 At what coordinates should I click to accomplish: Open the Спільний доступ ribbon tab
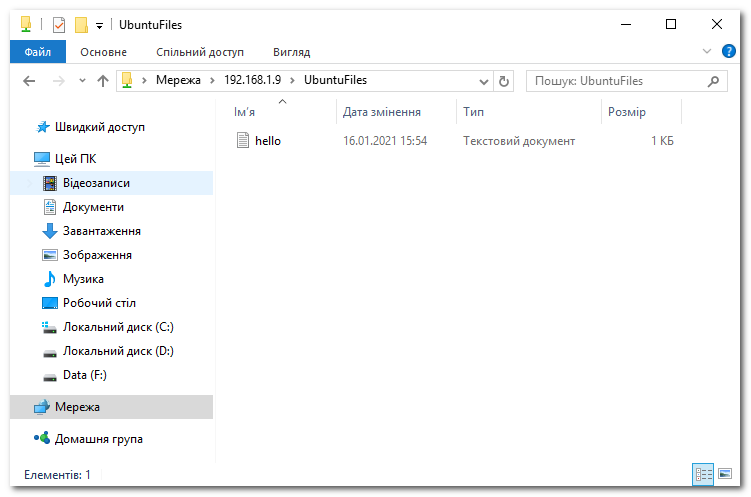pyautogui.click(x=199, y=52)
